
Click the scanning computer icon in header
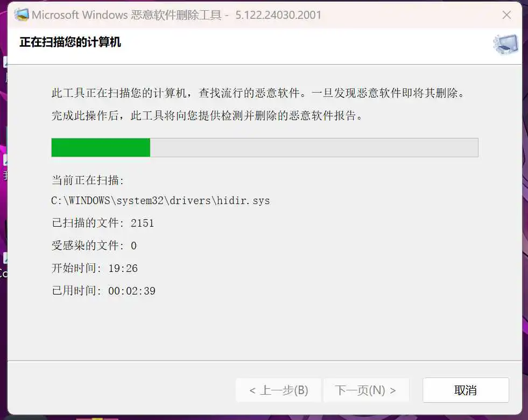(505, 45)
